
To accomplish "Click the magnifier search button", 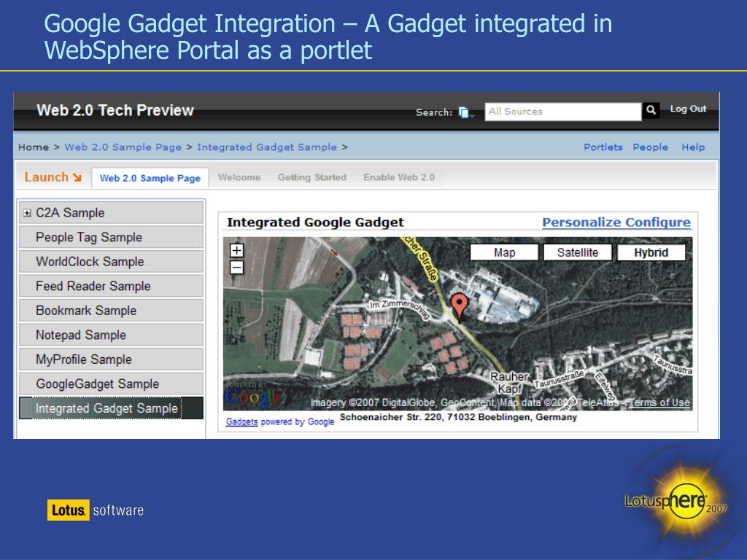I will pyautogui.click(x=651, y=111).
